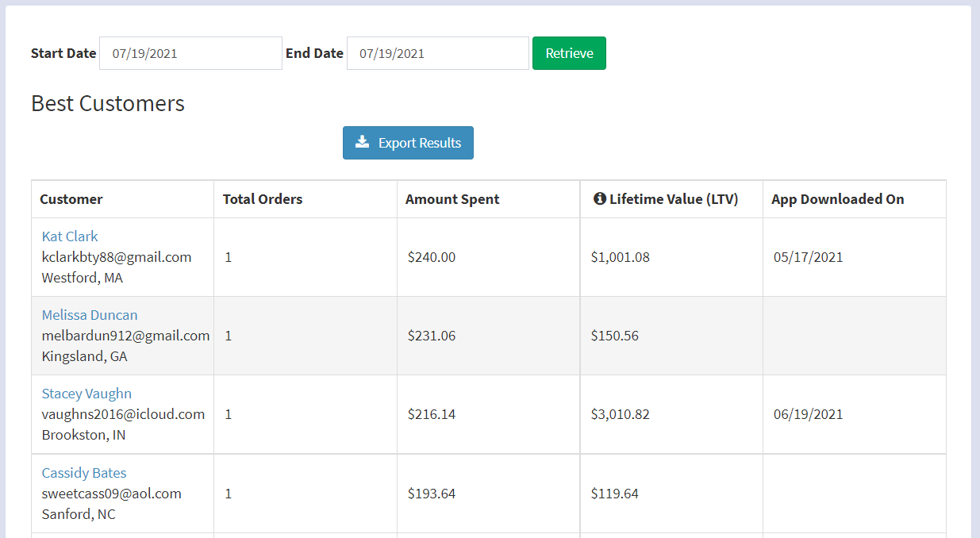Focus the End Date input field
The image size is (980, 538).
438,53
